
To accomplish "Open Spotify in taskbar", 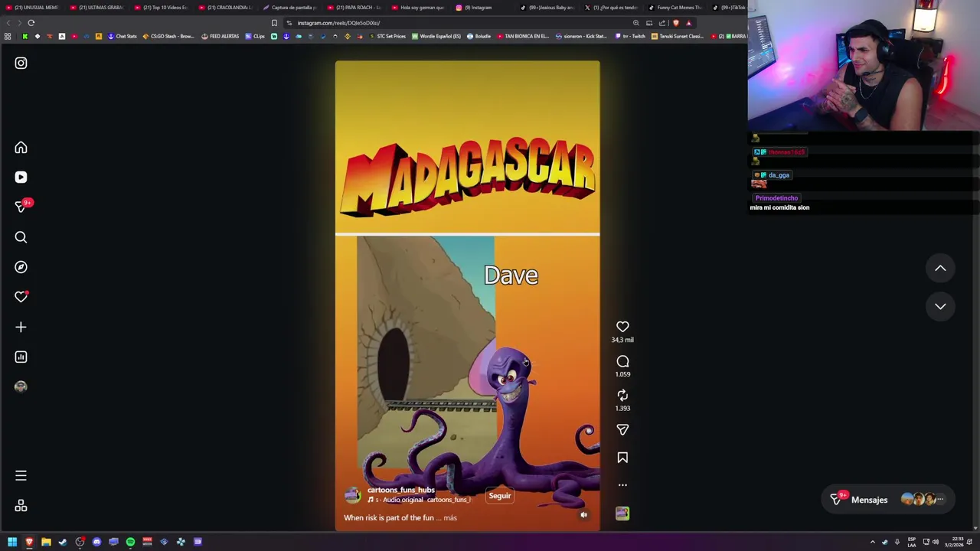I will [130, 542].
